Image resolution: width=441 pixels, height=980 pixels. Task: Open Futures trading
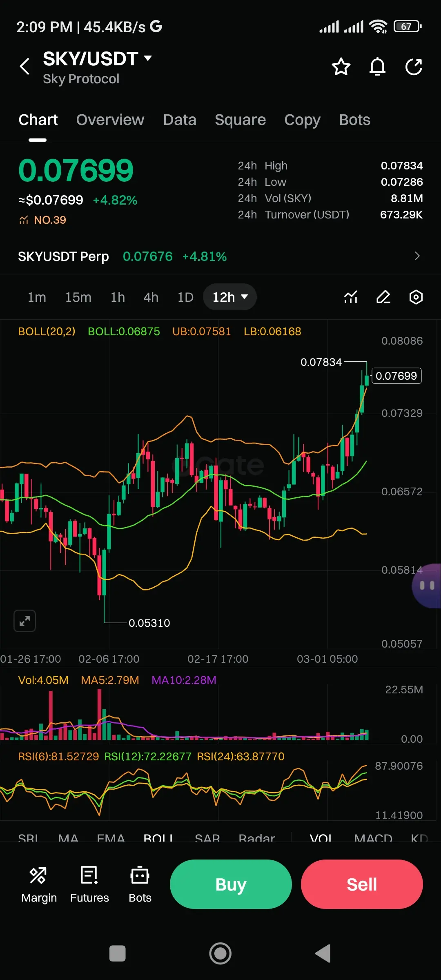(89, 884)
